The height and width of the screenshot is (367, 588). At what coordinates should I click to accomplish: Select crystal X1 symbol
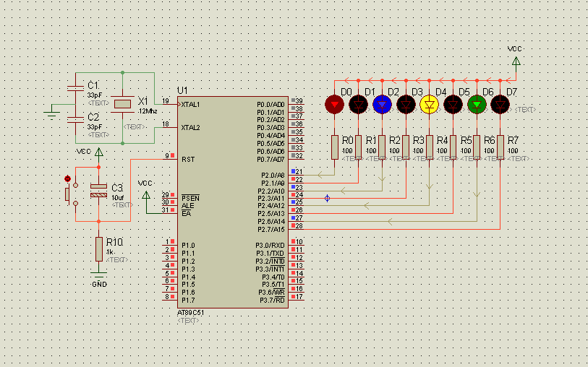tap(123, 104)
